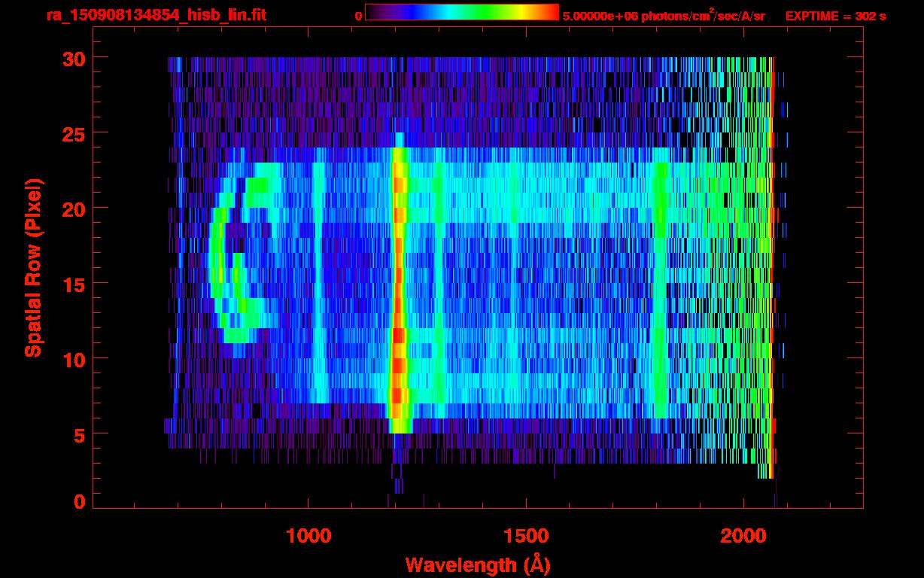Viewport: 924px width, 578px height.
Task: Click the Spatial Row (Pixel) axis title
Action: 32,267
